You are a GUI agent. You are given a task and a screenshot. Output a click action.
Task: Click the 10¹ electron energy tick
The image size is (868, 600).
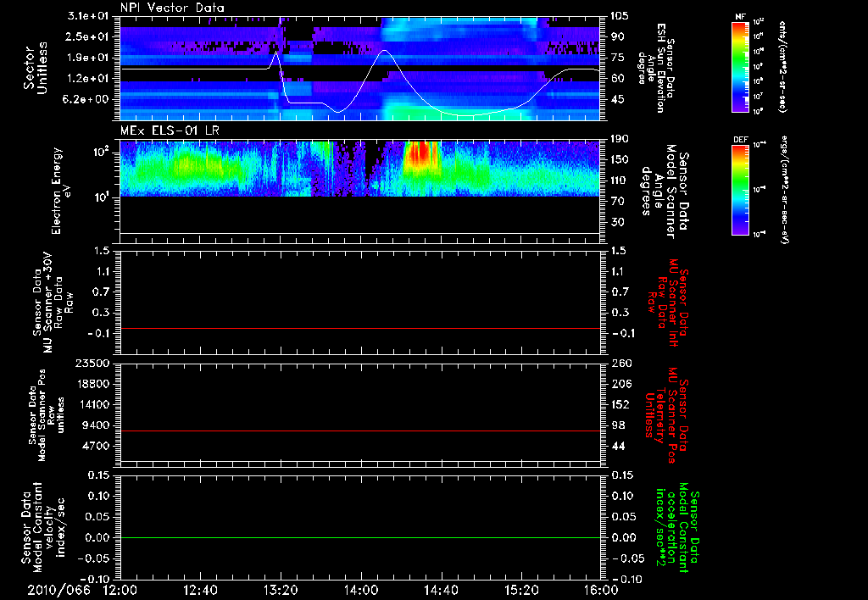coord(101,197)
